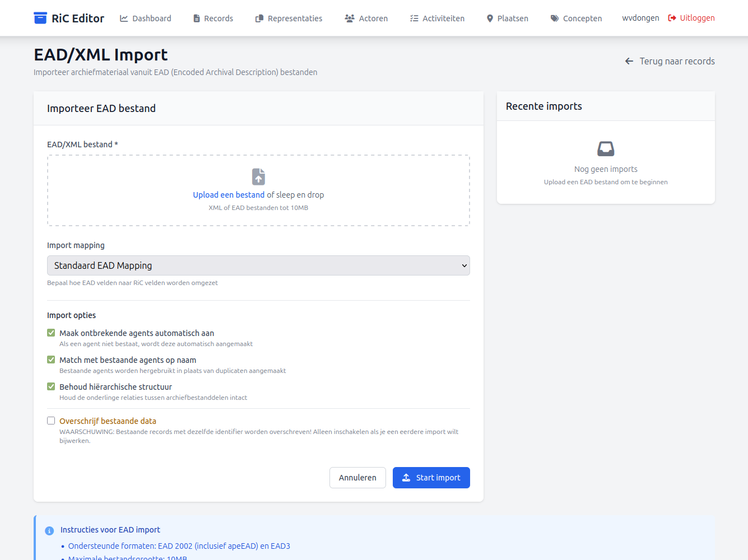Click the Start import button
The width and height of the screenshot is (748, 560).
click(x=431, y=478)
